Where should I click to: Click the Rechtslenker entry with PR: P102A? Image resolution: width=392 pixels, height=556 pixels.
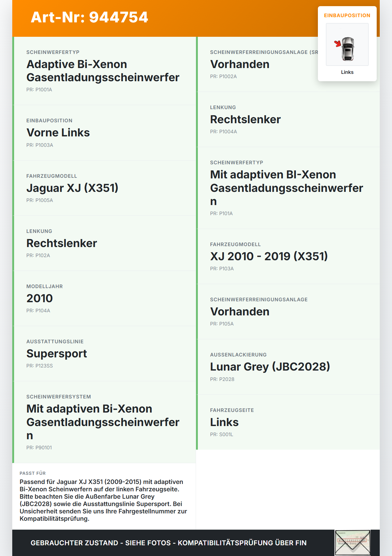click(x=62, y=243)
